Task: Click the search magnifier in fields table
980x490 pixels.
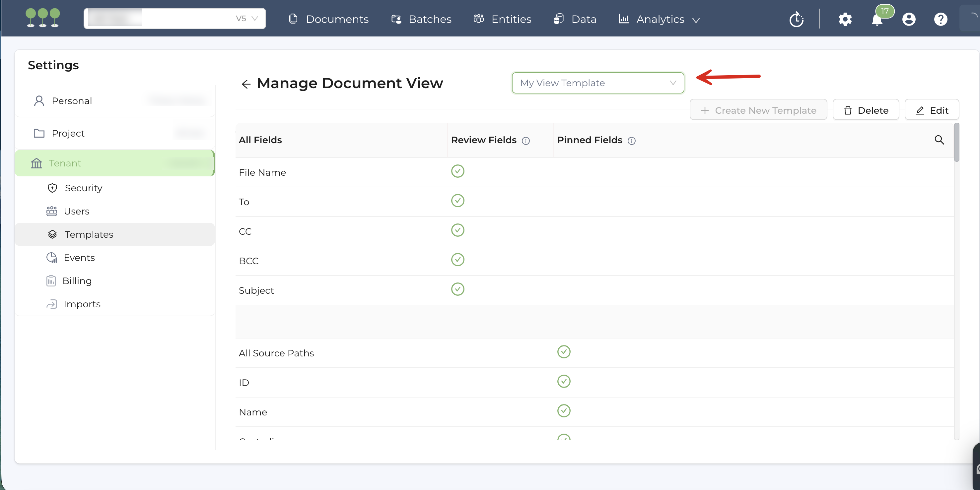Action: (x=939, y=140)
